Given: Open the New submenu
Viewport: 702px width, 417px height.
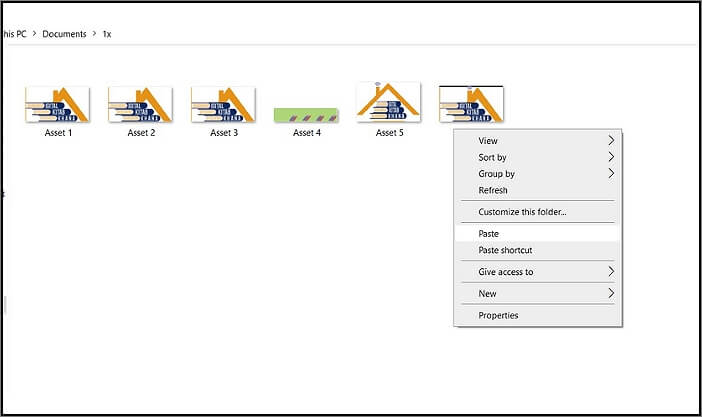Looking at the screenshot, I should pos(488,293).
